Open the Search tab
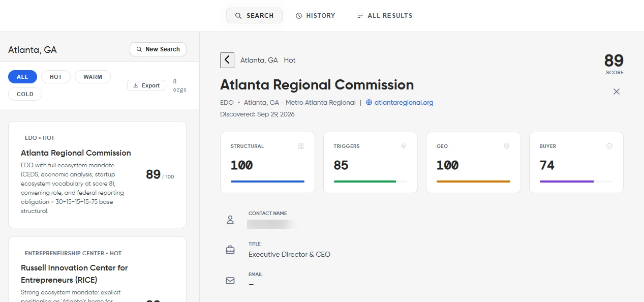The width and height of the screenshot is (644, 302). [254, 16]
